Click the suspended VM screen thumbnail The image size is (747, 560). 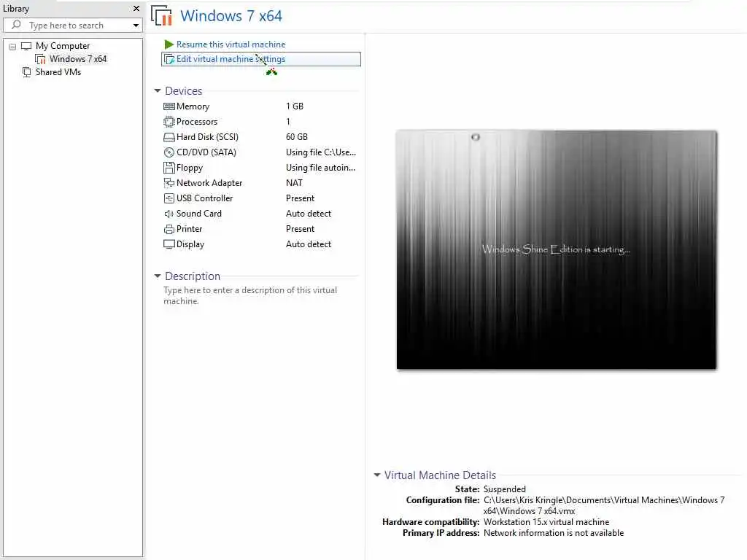click(x=556, y=249)
